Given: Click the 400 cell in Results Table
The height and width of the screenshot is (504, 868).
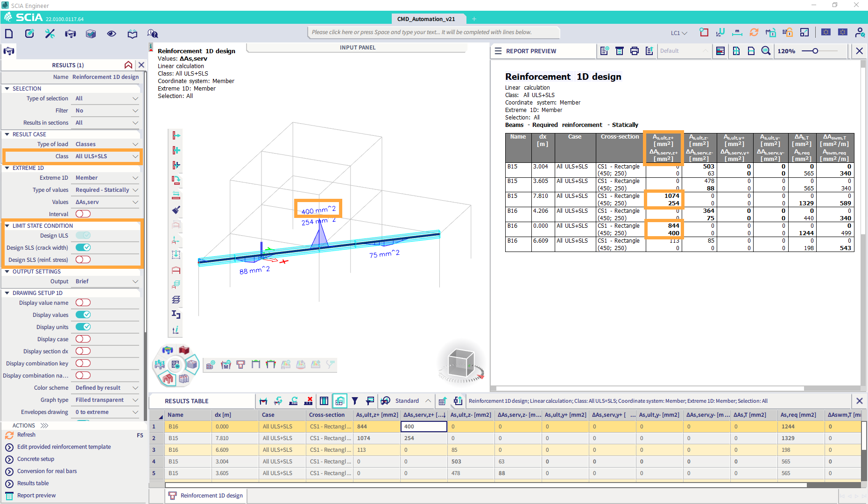Looking at the screenshot, I should coord(424,427).
